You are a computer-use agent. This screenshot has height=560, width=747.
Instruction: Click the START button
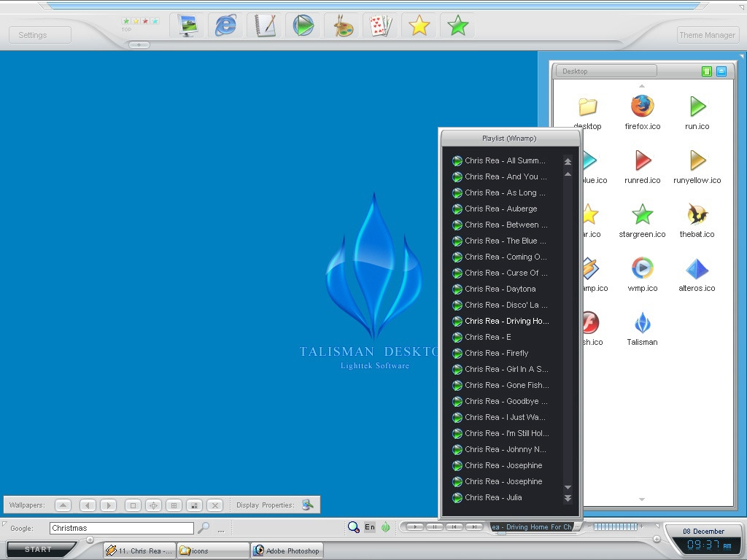click(x=39, y=549)
